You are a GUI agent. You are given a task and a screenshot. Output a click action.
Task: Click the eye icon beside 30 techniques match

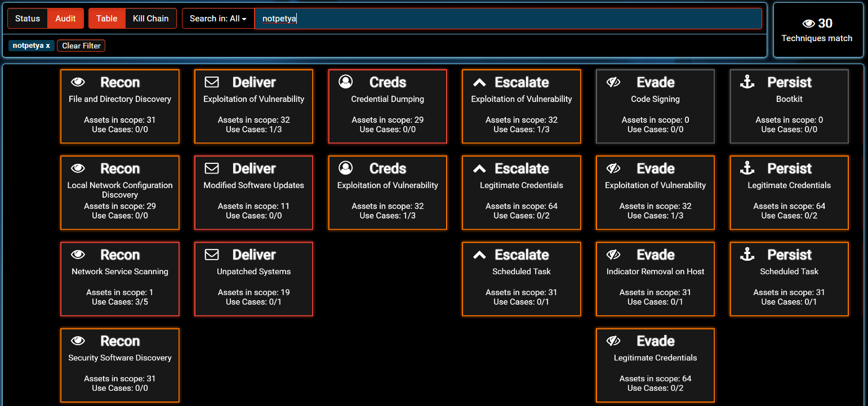(x=808, y=24)
